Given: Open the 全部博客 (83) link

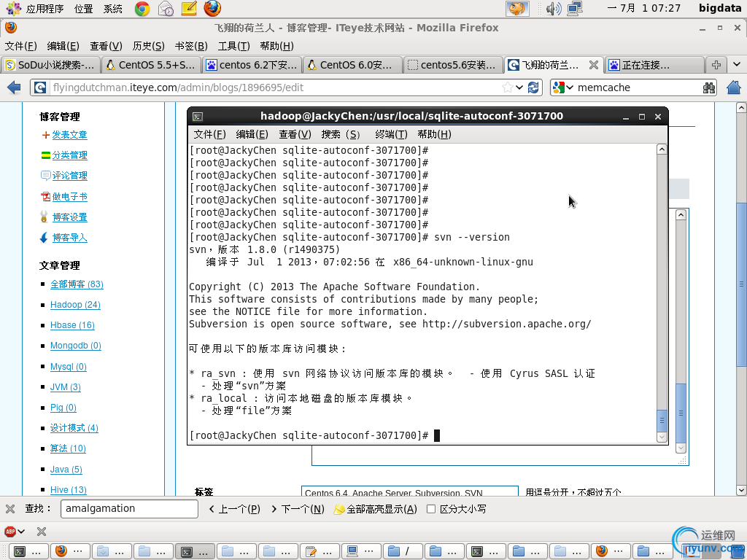Looking at the screenshot, I should point(77,284).
